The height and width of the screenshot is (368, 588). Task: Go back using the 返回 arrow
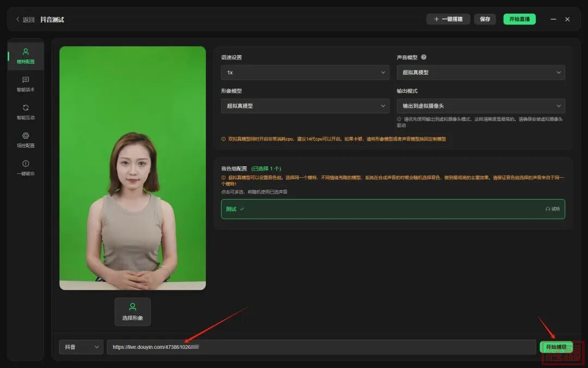[x=25, y=20]
